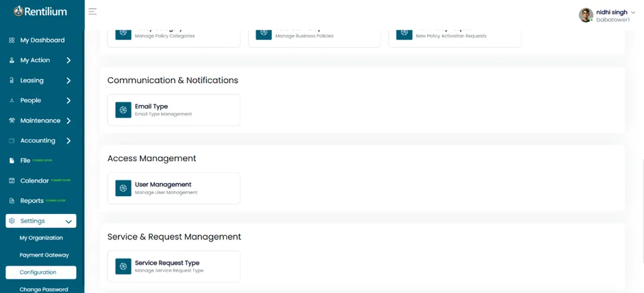Click nidhi singh profile avatar
Image resolution: width=644 pixels, height=293 pixels.
coord(586,15)
